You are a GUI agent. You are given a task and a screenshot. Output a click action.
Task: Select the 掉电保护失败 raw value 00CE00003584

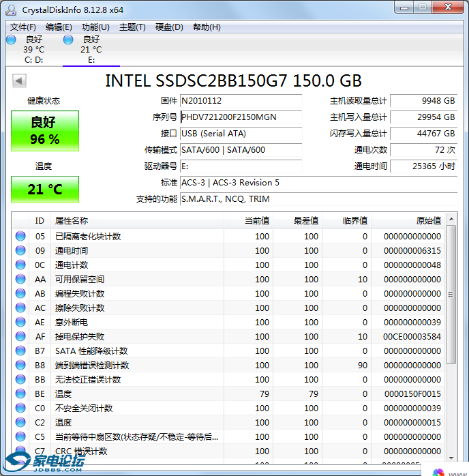412,336
